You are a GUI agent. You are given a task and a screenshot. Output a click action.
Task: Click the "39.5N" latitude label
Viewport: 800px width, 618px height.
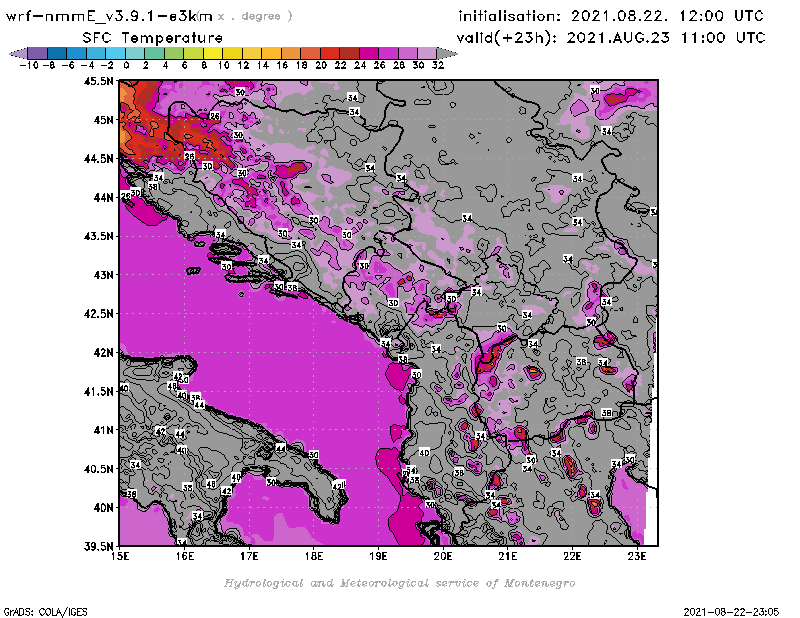pyautogui.click(x=98, y=547)
